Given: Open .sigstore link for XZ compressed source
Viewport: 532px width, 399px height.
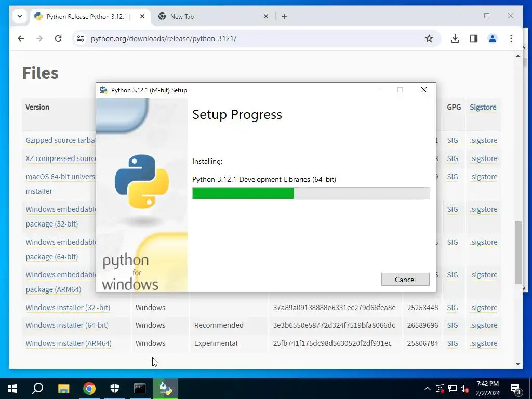Looking at the screenshot, I should [x=484, y=158].
